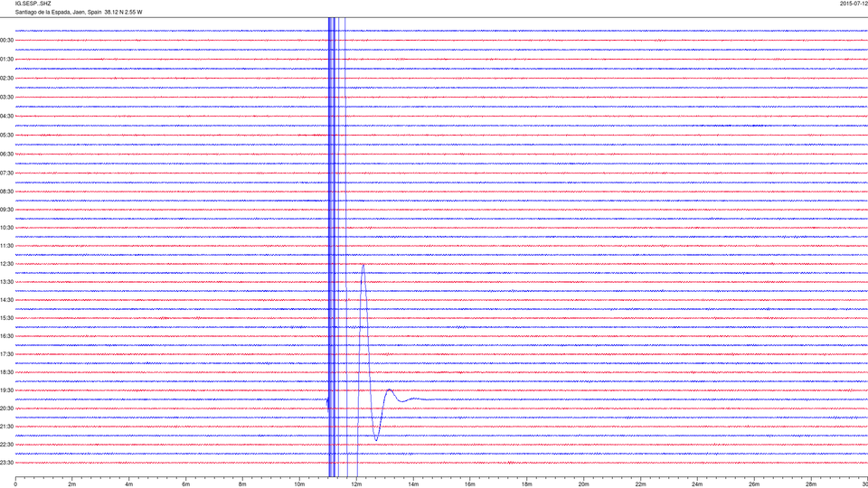Click the 12m tick label on the axis
Screen dimensions: 868x488
click(356, 484)
